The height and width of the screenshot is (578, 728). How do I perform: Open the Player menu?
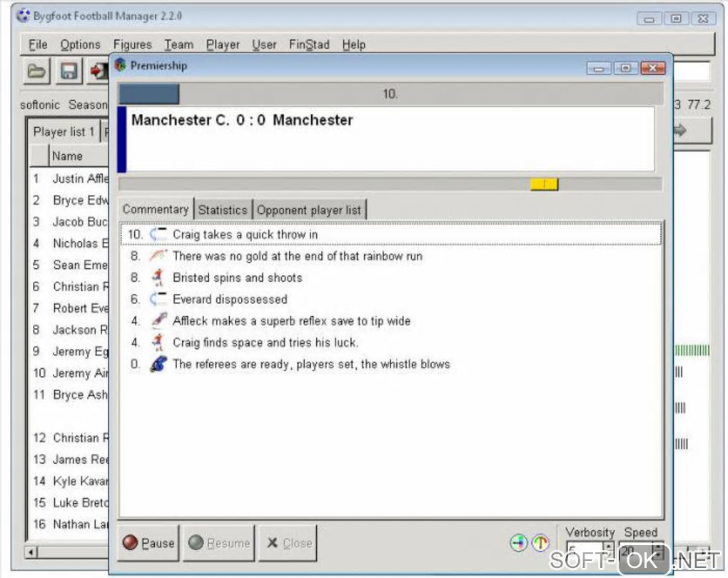coord(223,44)
